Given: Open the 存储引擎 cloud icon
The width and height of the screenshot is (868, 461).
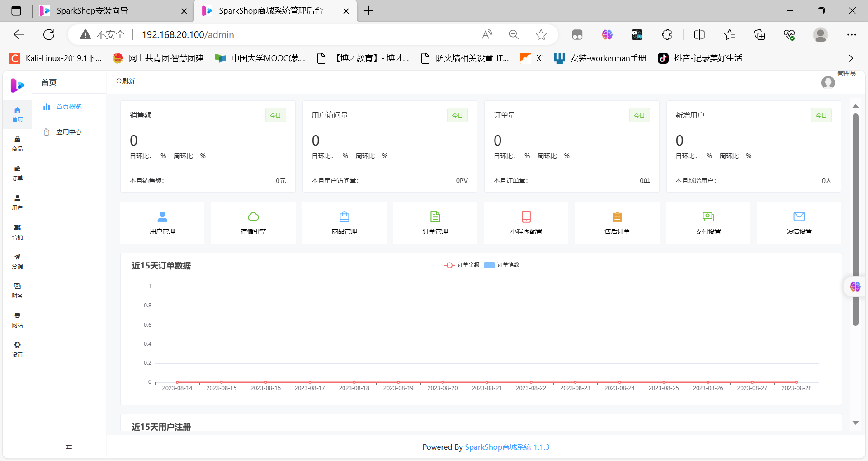Looking at the screenshot, I should tap(253, 217).
